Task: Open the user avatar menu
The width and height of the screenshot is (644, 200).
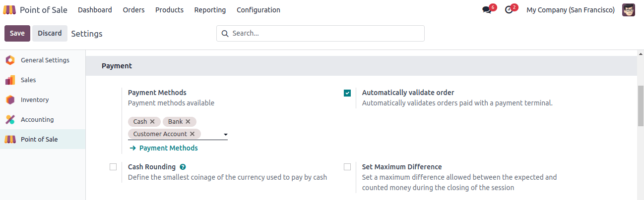Action: tap(629, 10)
